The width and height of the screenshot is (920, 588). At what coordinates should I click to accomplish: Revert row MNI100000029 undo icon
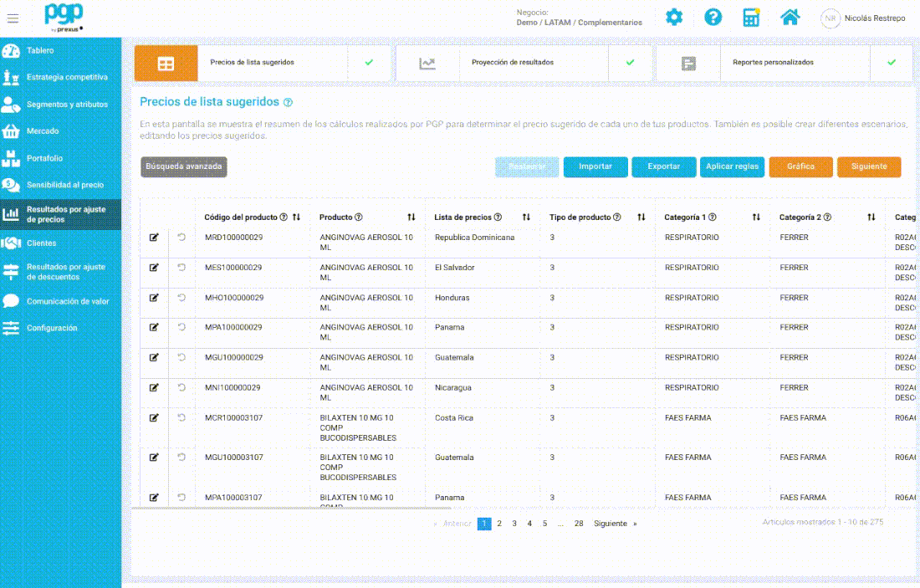coord(181,387)
